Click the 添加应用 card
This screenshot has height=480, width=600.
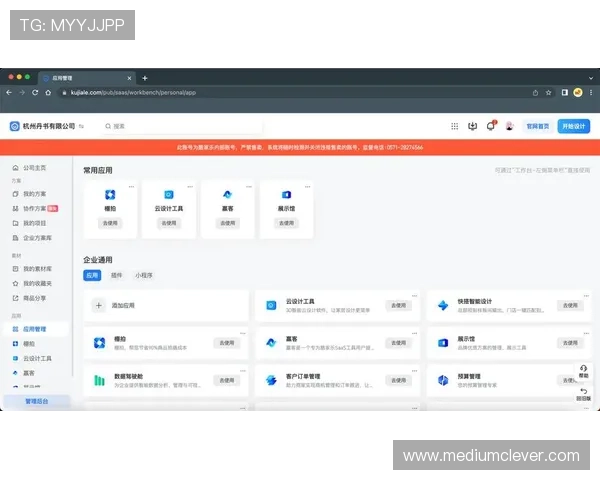coord(166,306)
